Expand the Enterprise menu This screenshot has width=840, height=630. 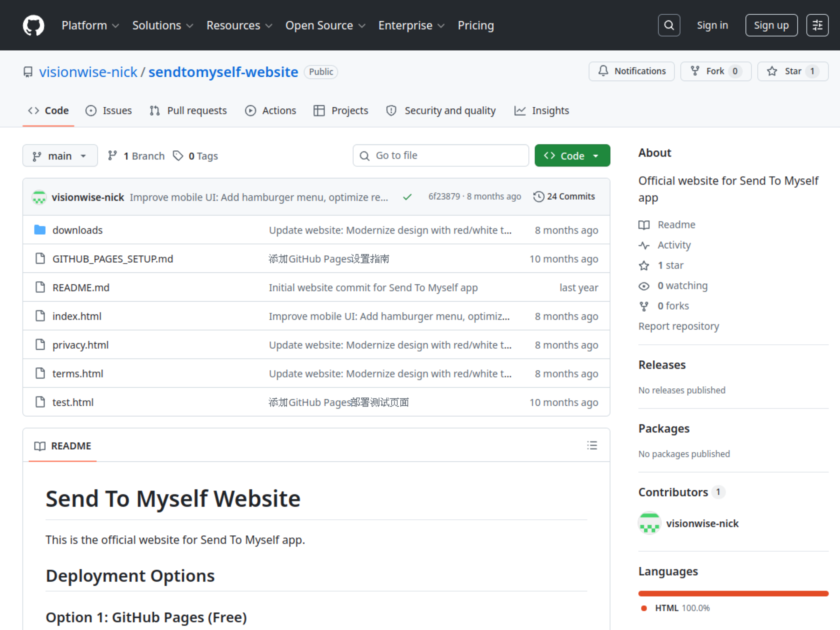coord(411,26)
